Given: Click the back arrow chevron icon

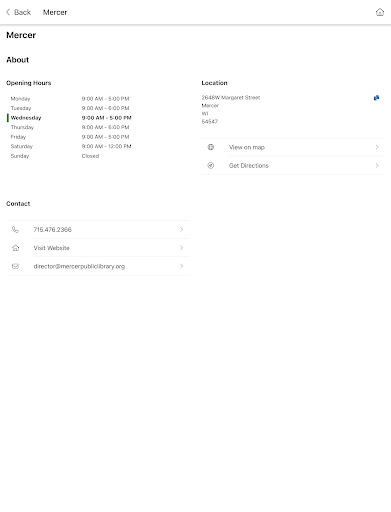Looking at the screenshot, I should click(8, 12).
